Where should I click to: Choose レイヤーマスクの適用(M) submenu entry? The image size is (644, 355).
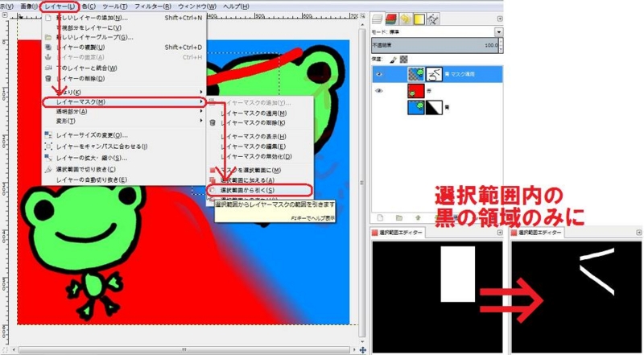259,113
